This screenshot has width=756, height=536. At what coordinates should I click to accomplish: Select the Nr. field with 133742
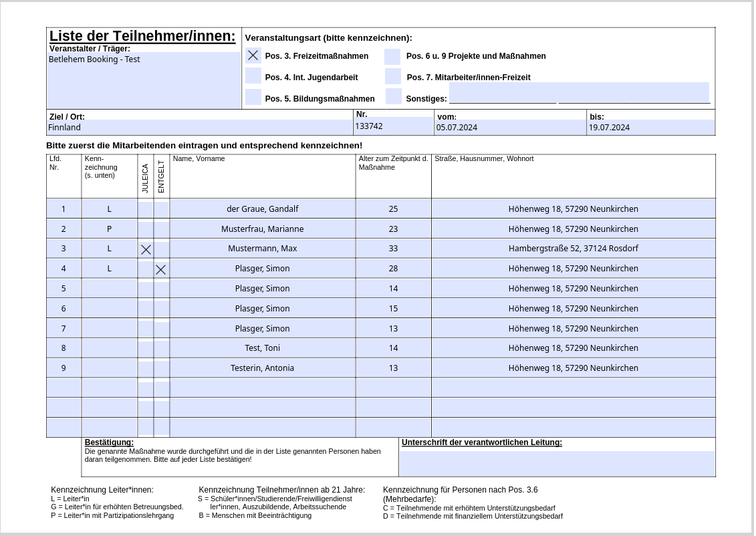[x=393, y=126]
